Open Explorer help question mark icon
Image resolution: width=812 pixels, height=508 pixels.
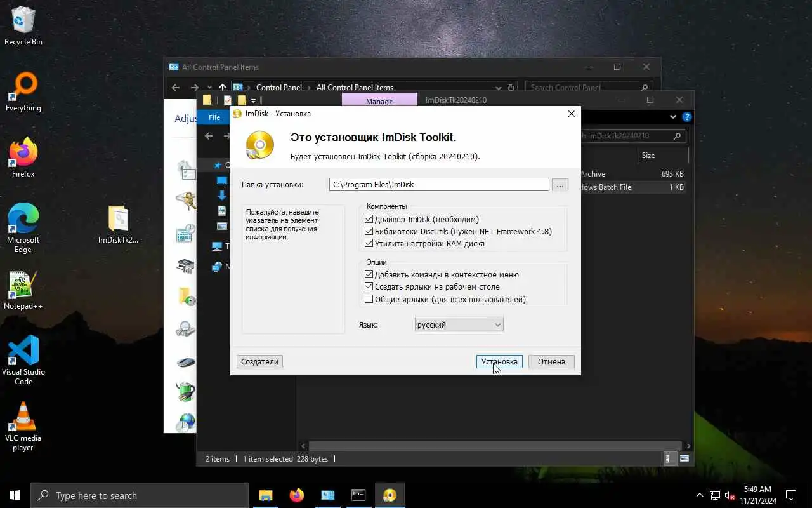[686, 117]
